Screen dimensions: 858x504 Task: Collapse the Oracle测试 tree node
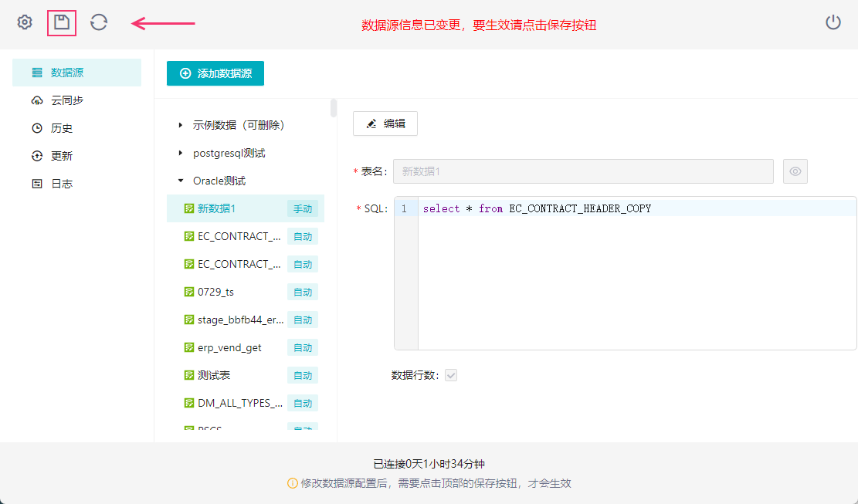[181, 181]
